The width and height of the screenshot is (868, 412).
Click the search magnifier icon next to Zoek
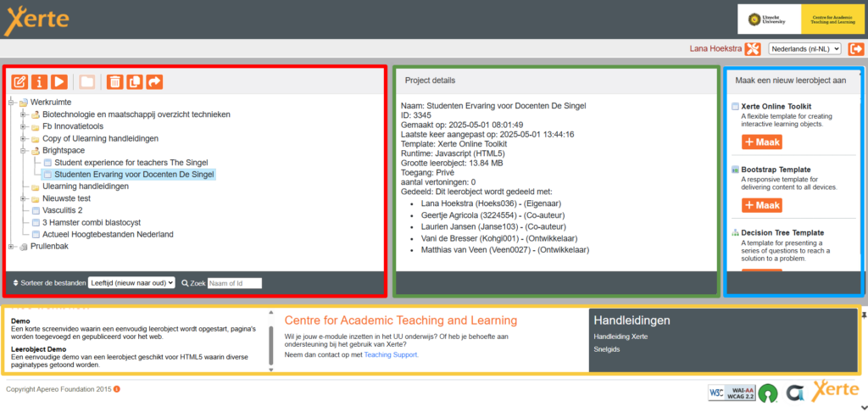185,283
